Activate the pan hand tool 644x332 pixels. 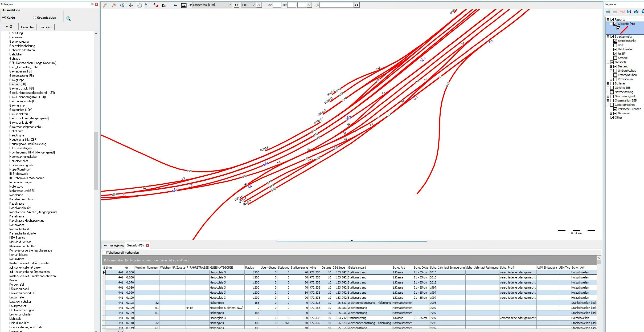[139, 5]
